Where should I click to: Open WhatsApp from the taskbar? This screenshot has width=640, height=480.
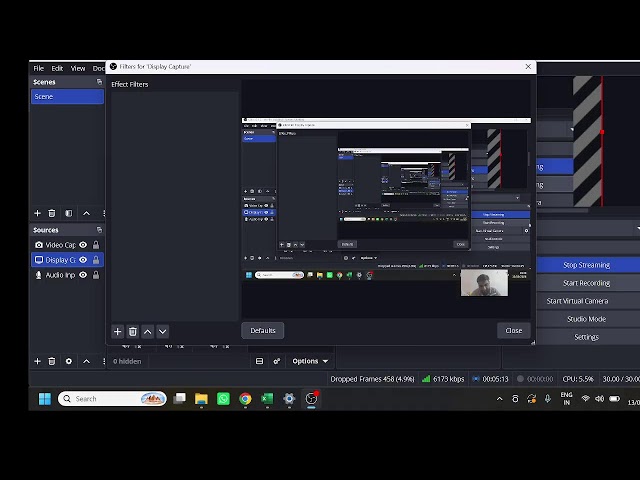[223, 399]
